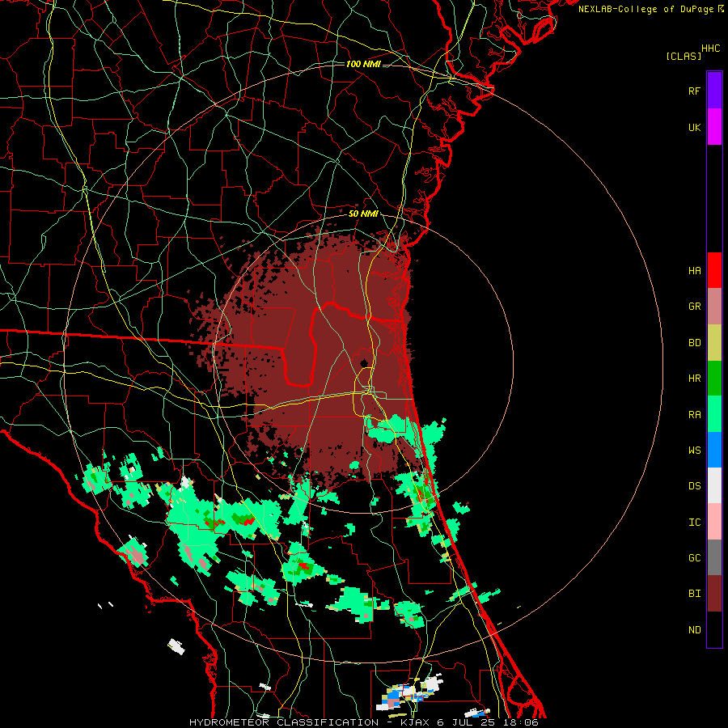The width and height of the screenshot is (728, 728).
Task: Pick the light green RA legend swatch
Action: pos(714,414)
